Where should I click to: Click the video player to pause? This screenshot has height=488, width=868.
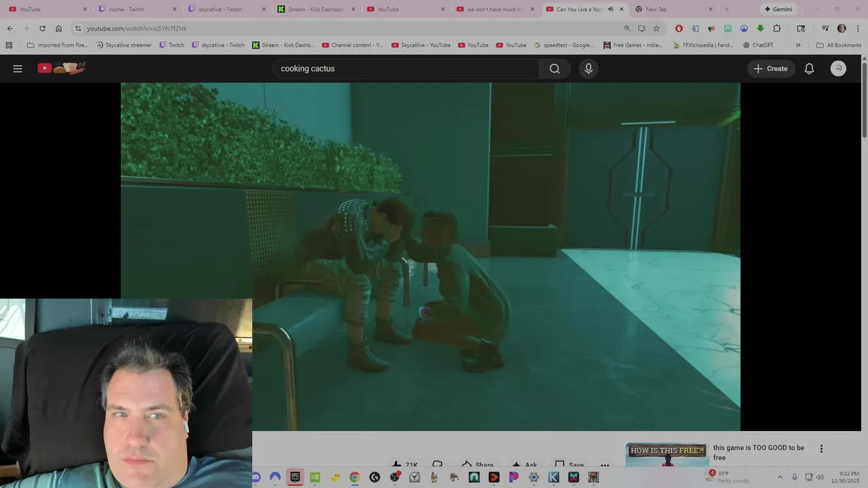coord(430,256)
